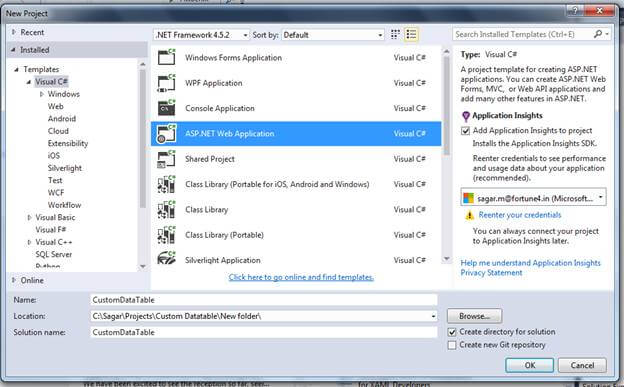The width and height of the screenshot is (624, 387).
Task: Click the Browse... button
Action: point(474,316)
